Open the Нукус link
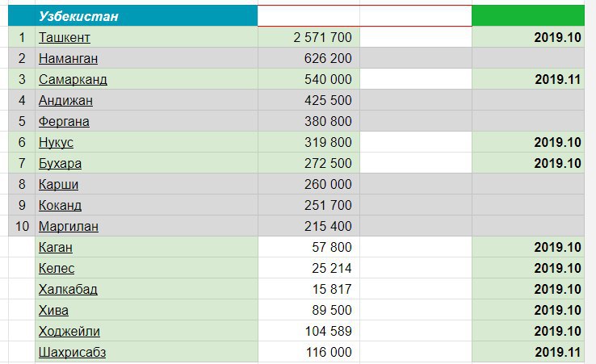 point(56,142)
